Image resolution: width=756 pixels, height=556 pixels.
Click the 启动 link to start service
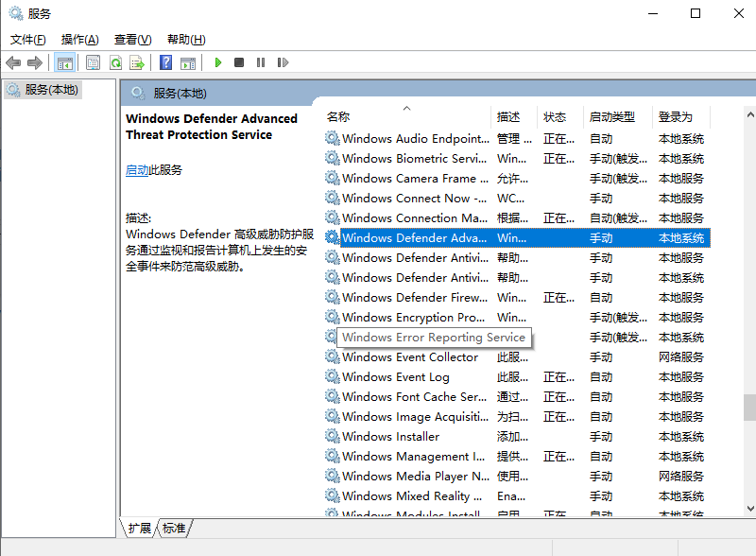(137, 170)
